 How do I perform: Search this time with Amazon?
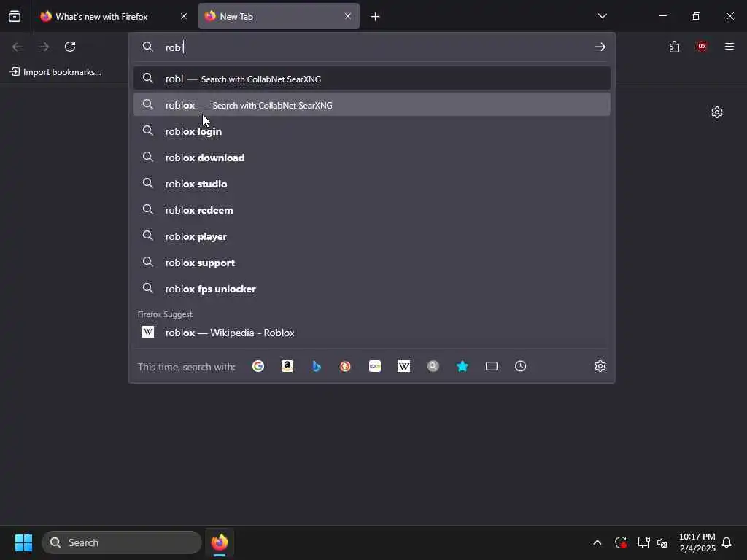(287, 366)
